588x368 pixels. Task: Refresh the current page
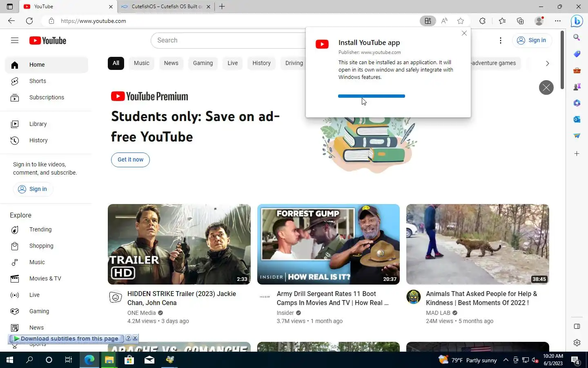tap(29, 21)
